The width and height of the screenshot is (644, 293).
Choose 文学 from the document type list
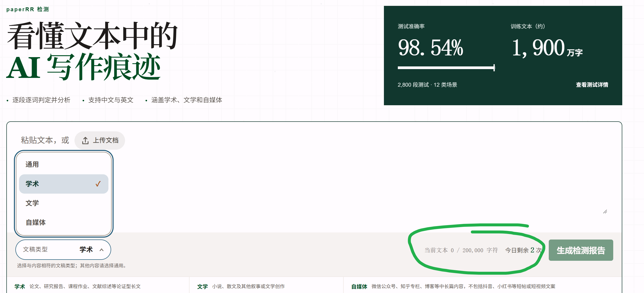pos(63,203)
